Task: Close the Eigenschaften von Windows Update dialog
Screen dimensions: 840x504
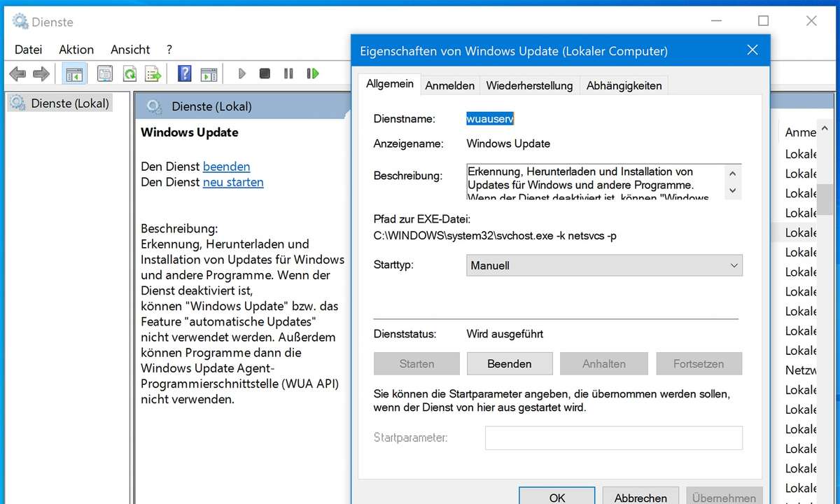Action: [752, 50]
